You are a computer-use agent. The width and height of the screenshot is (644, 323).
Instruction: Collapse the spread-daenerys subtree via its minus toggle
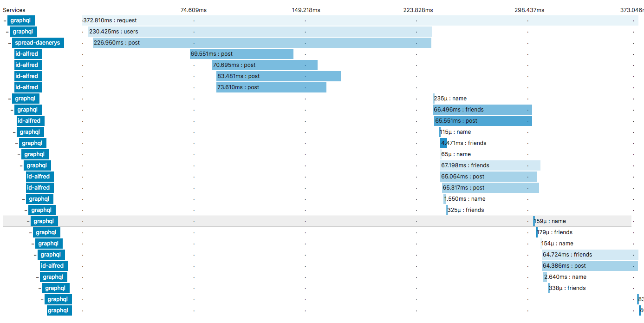tap(9, 43)
